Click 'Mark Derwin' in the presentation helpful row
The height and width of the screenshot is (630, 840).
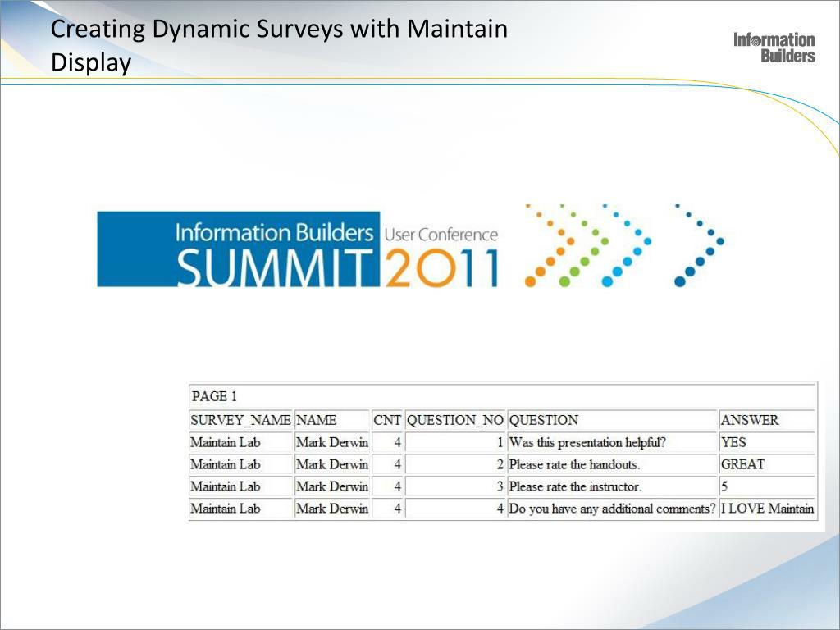(x=332, y=442)
